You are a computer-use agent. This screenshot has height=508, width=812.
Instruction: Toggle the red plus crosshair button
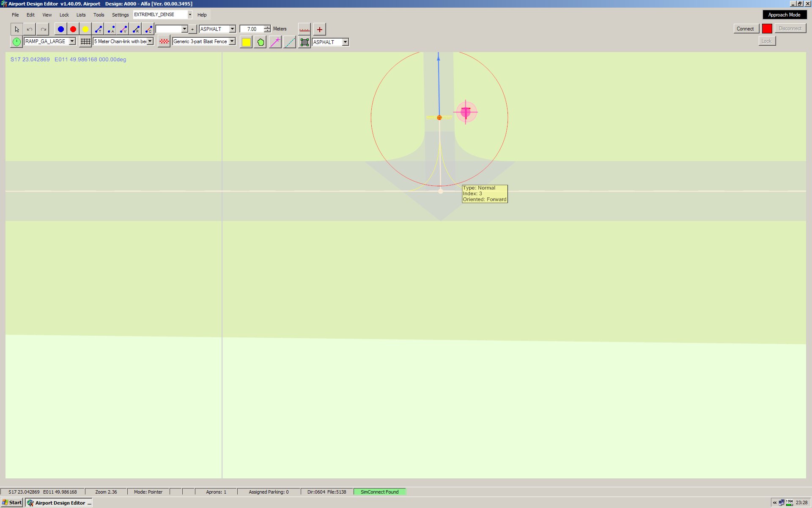pyautogui.click(x=320, y=29)
